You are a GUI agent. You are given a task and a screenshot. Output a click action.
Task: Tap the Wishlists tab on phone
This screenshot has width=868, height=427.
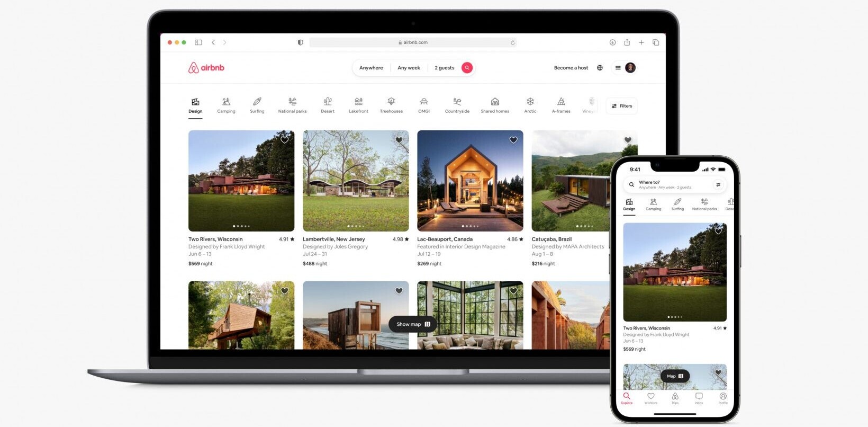(x=651, y=398)
